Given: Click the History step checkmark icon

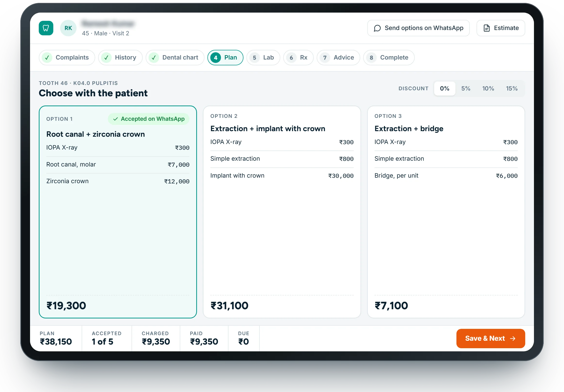Looking at the screenshot, I should 106,58.
